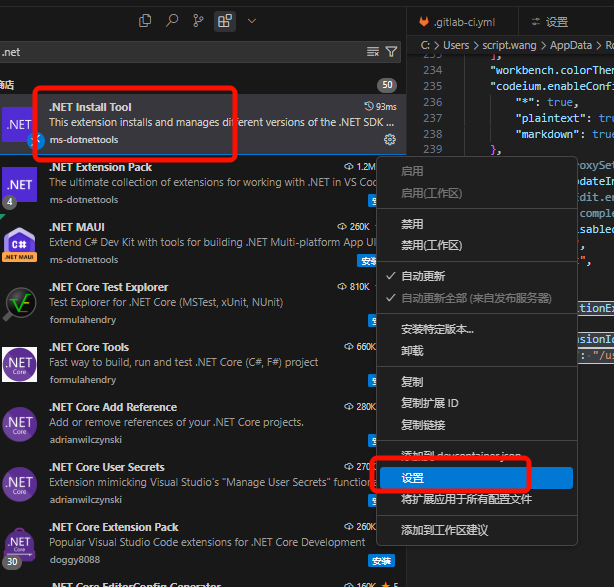Open the Search view icon
The height and width of the screenshot is (587, 614).
point(172,21)
